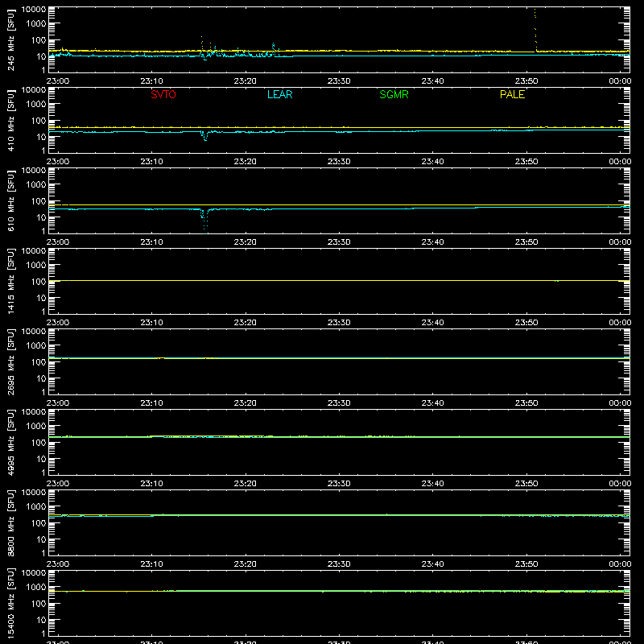Click the 100 y-axis label of 1415 MHz panel
This screenshot has width=644, height=644.
[x=39, y=282]
